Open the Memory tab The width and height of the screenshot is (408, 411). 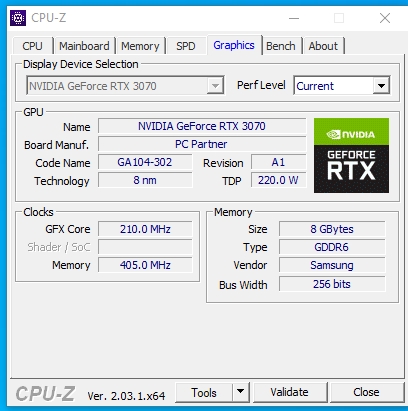(140, 46)
